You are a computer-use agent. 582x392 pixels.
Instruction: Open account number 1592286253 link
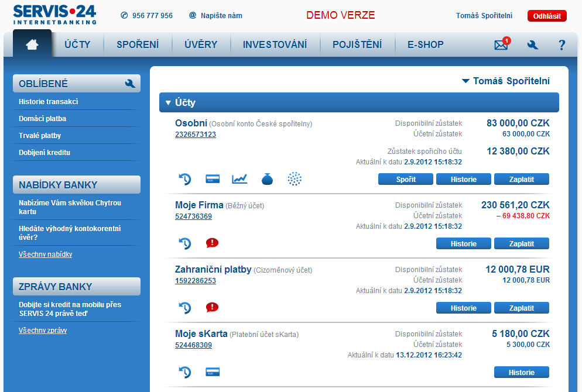click(196, 281)
